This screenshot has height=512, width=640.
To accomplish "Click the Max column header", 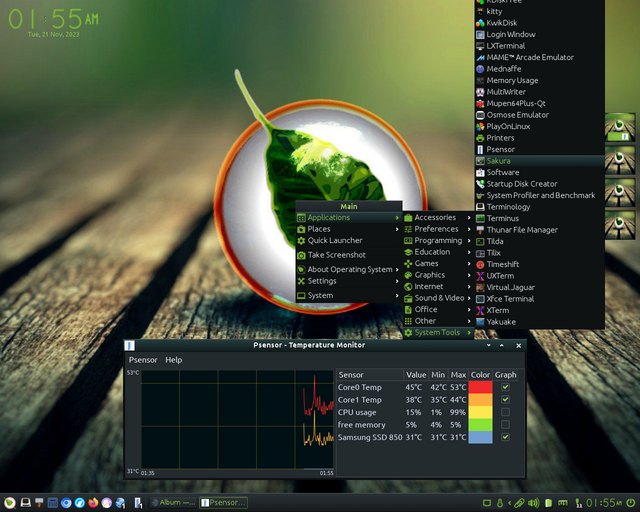I will tap(458, 375).
